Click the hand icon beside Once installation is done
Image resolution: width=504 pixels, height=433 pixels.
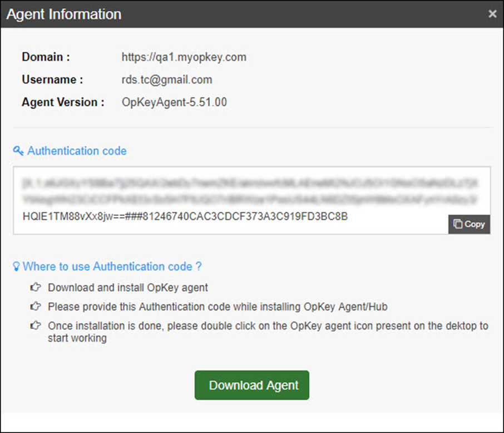(x=36, y=326)
